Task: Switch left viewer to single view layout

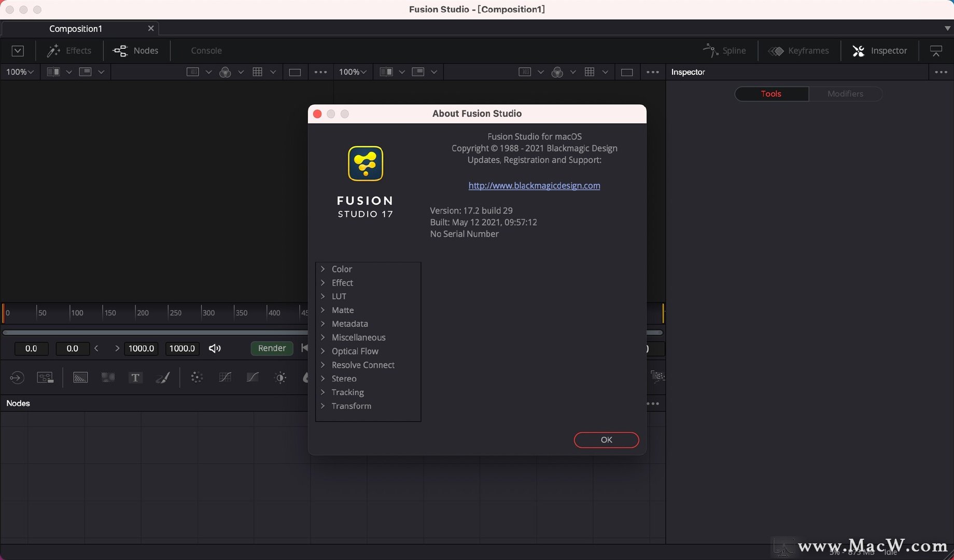Action: (295, 72)
